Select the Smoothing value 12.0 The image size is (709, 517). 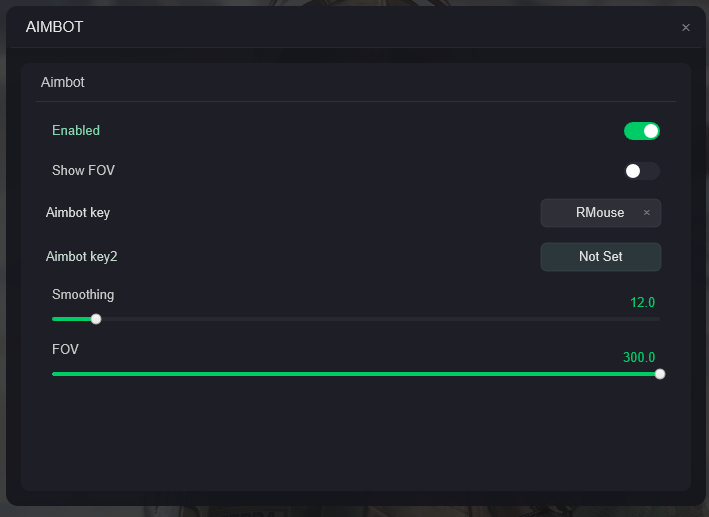642,302
